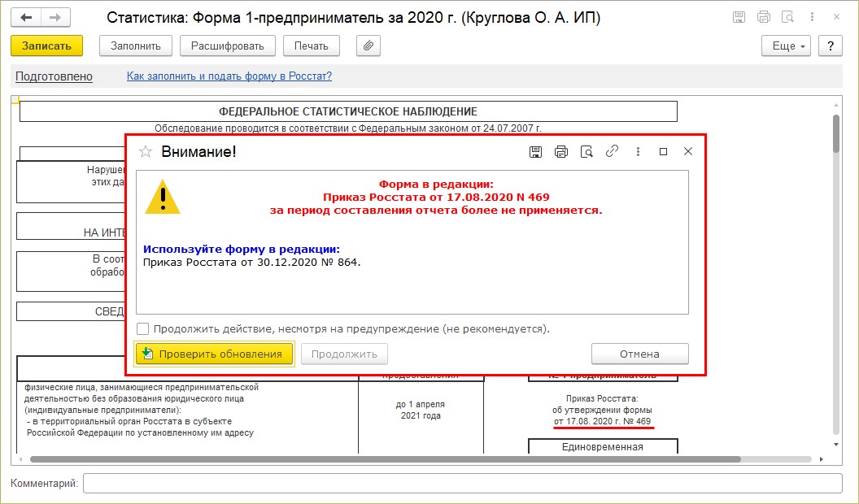Print icon in Внимание! dialog header
This screenshot has height=504, width=859.
[561, 151]
